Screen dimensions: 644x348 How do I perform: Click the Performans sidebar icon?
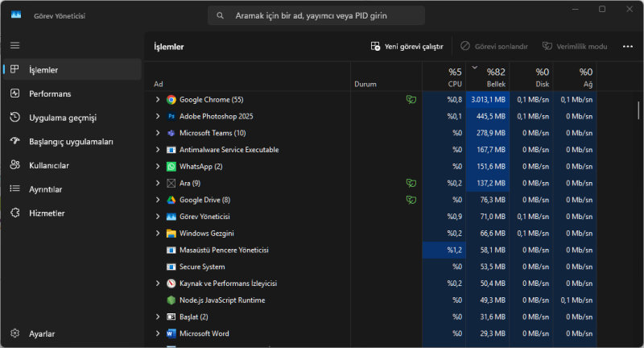(14, 93)
